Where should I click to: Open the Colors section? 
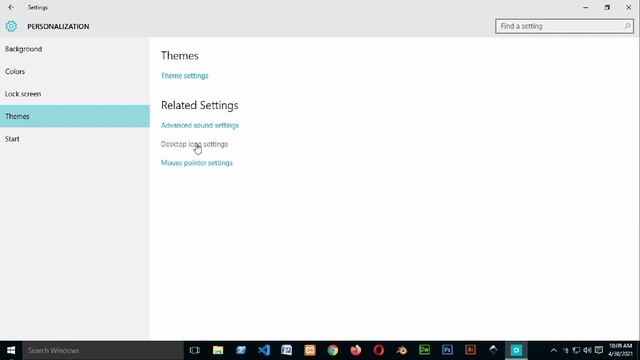tap(75, 71)
